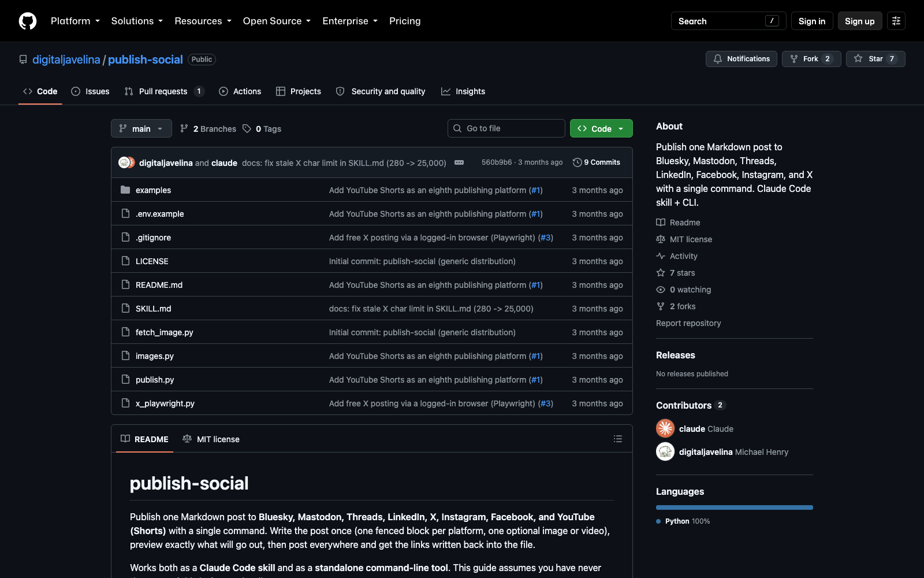View the 9 Commits history

click(597, 162)
